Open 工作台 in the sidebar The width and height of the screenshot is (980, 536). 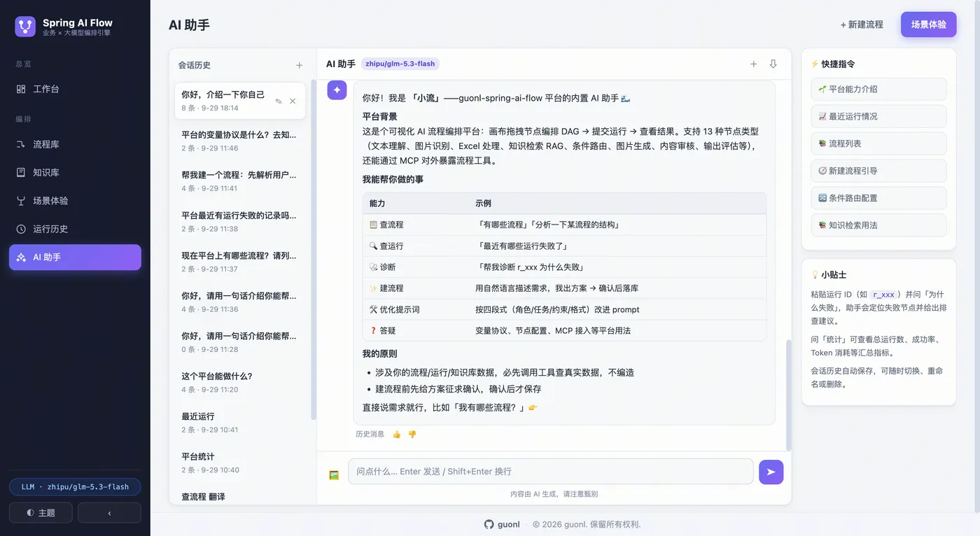(75, 89)
